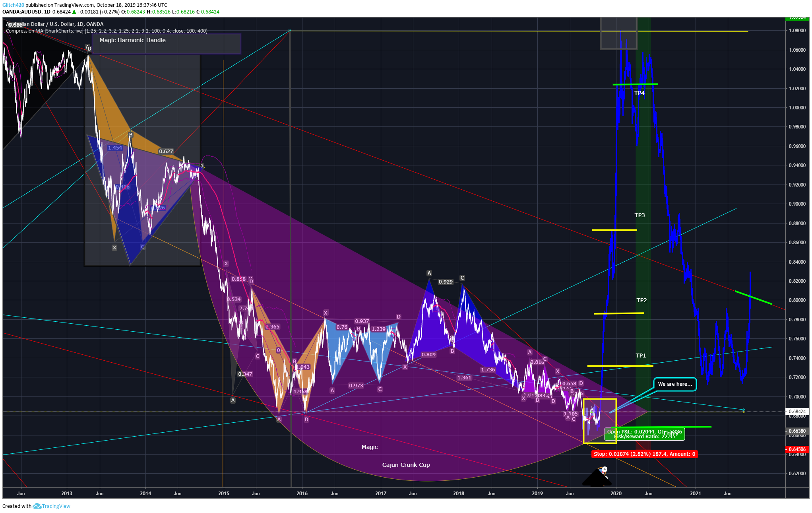
Task: Click the TP3 target label
Action: tap(640, 215)
